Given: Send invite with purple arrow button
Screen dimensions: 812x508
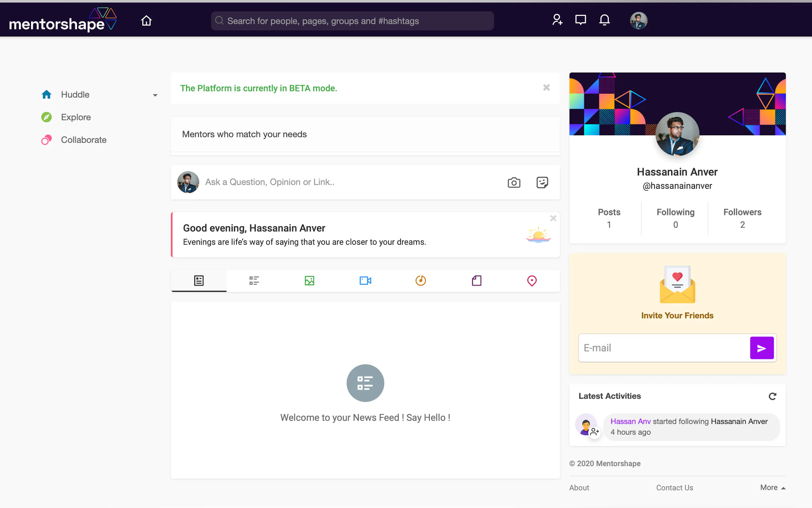Looking at the screenshot, I should coord(761,348).
